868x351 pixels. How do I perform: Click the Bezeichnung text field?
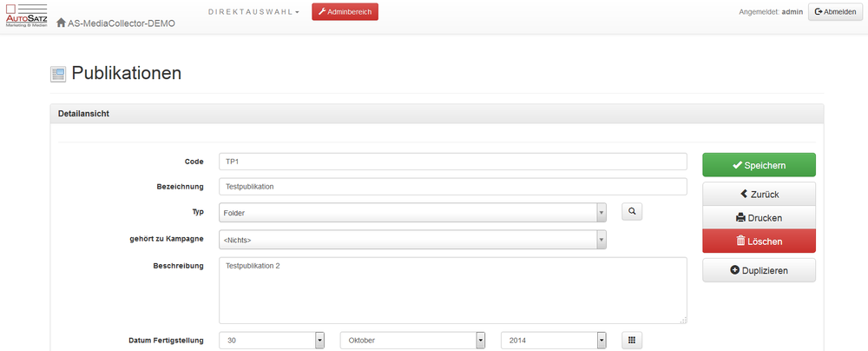pyautogui.click(x=453, y=187)
